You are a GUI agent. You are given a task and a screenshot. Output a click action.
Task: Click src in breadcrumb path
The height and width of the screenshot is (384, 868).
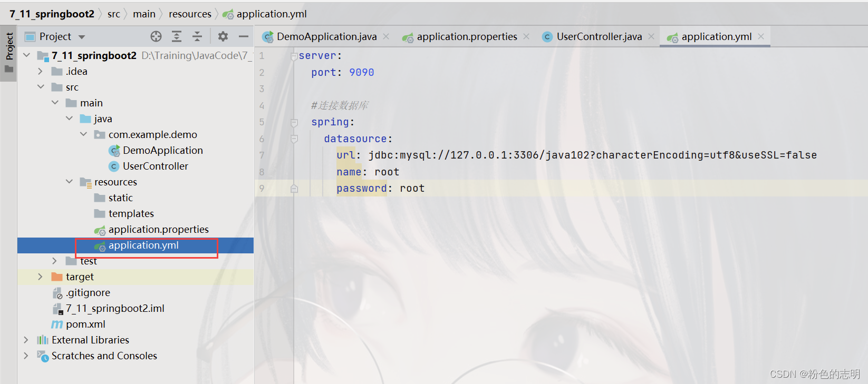[x=114, y=14]
